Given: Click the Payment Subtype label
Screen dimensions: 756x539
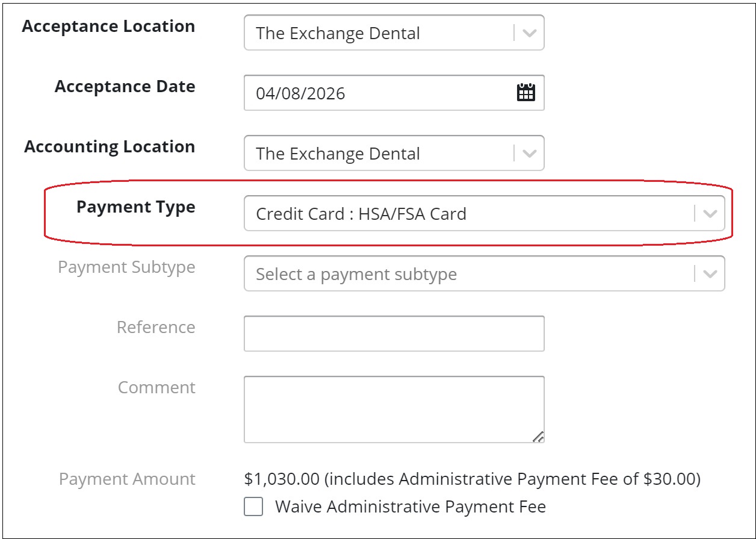Looking at the screenshot, I should (x=126, y=267).
